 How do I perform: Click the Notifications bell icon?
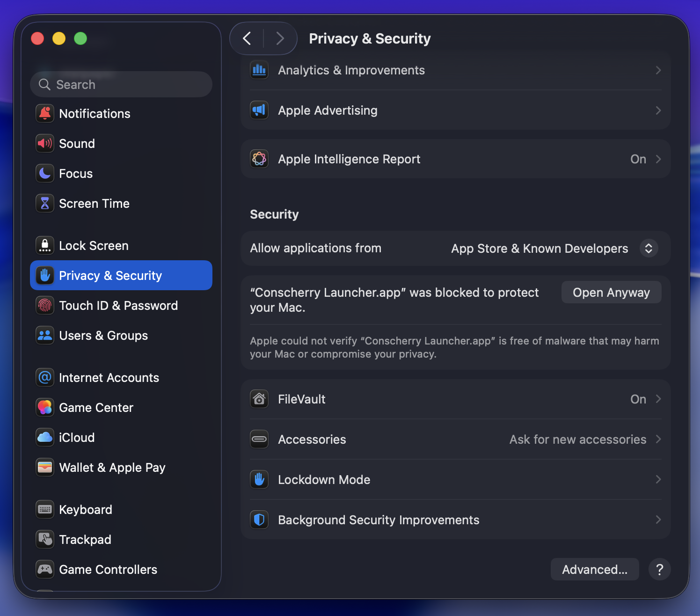(x=45, y=114)
